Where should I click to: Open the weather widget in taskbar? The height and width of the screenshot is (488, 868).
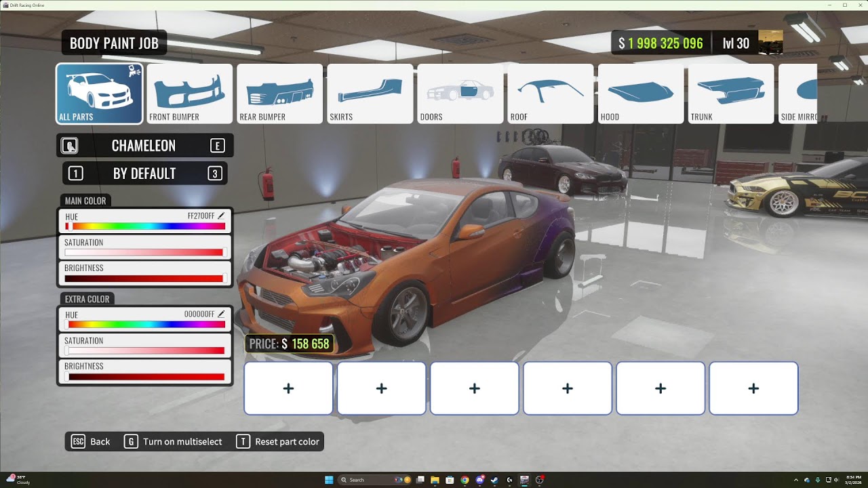point(18,480)
